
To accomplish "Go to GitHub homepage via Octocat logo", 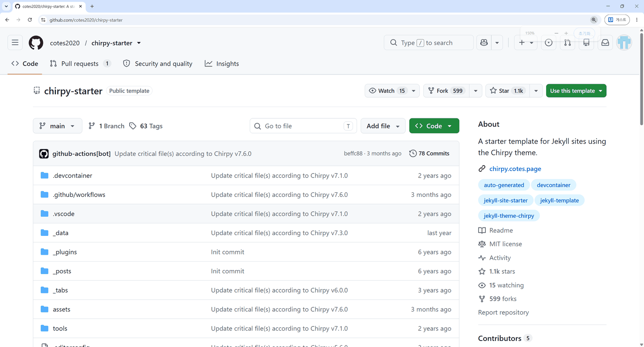I will [x=36, y=43].
